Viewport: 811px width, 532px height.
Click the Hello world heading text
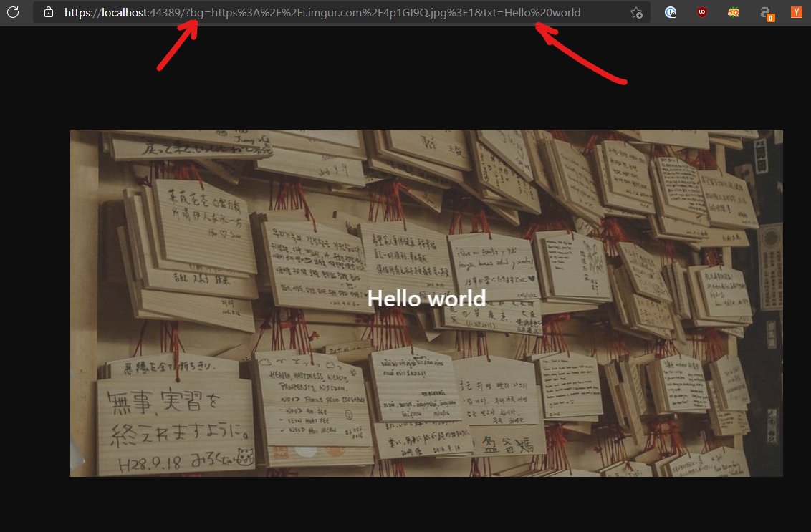click(x=426, y=299)
